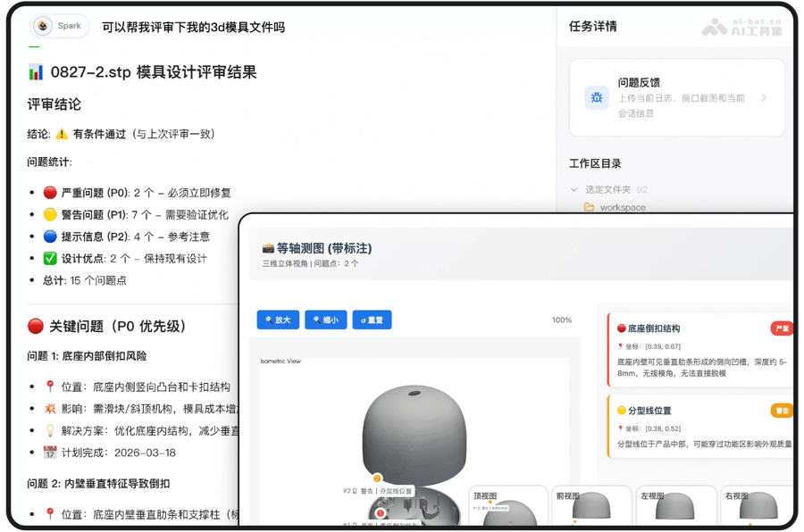Click the 严重 severity badge
The width and height of the screenshot is (804, 532).
782,328
